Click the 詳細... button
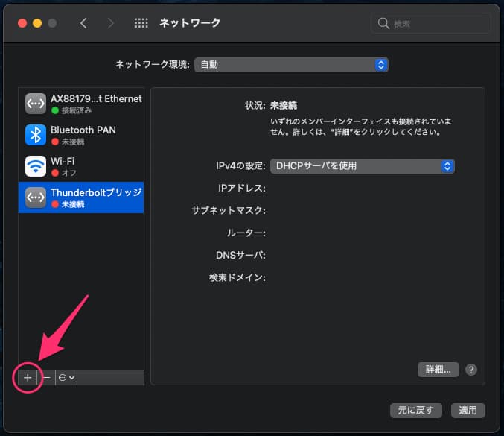This screenshot has height=436, width=504. pyautogui.click(x=438, y=370)
